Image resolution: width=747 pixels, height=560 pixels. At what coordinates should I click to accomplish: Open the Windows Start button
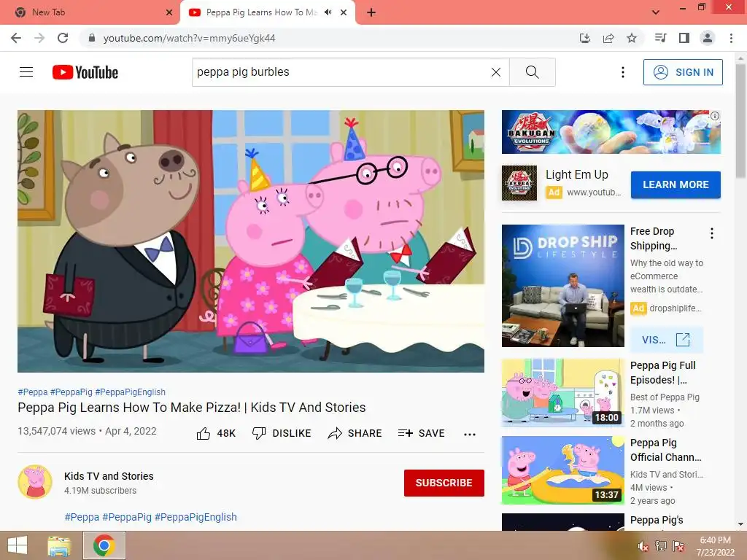[x=18, y=545]
